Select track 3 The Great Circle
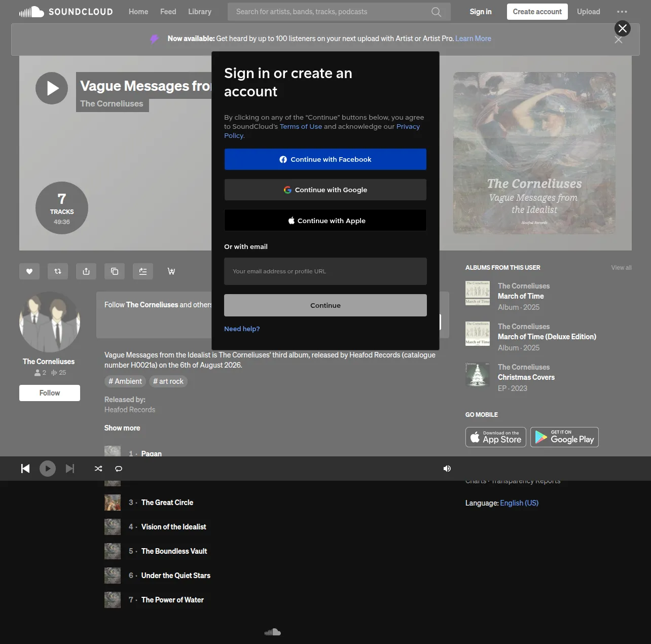Viewport: 651px width, 644px height. [167, 503]
